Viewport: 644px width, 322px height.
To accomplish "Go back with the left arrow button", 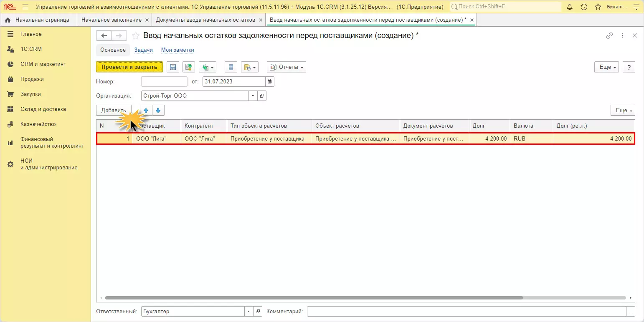I will coord(104,36).
